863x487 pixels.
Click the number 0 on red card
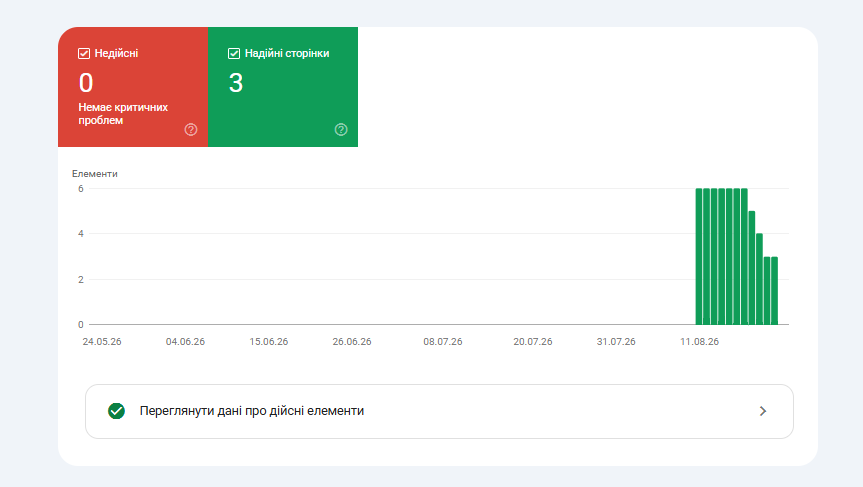[x=86, y=83]
